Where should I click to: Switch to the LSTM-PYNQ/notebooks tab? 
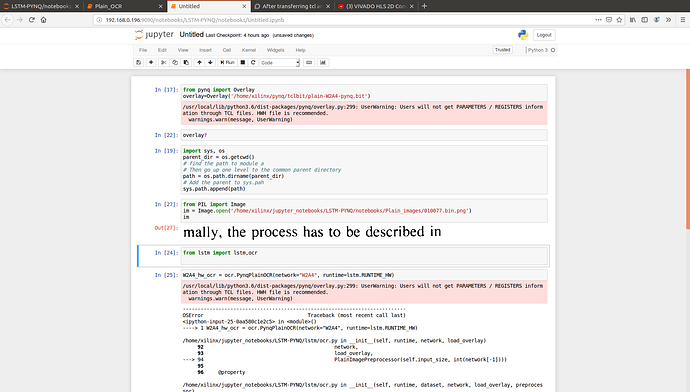(41, 6)
